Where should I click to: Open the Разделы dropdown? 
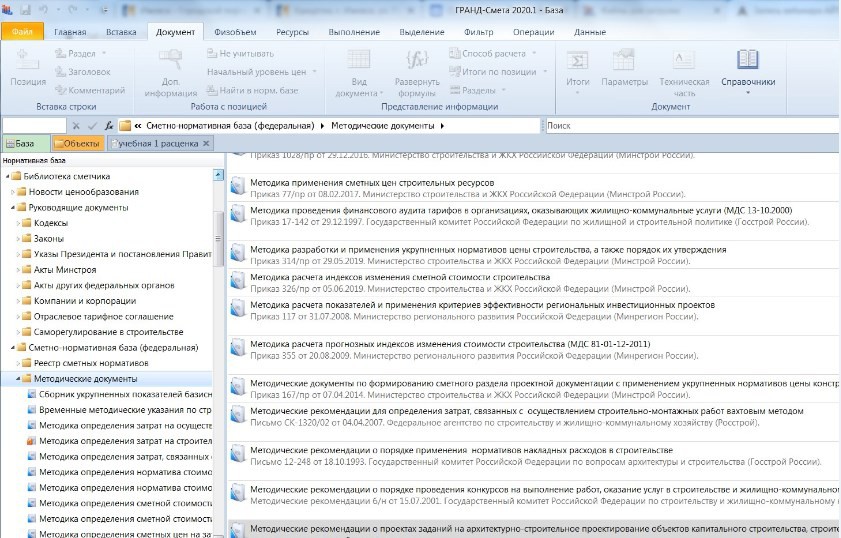coord(477,90)
